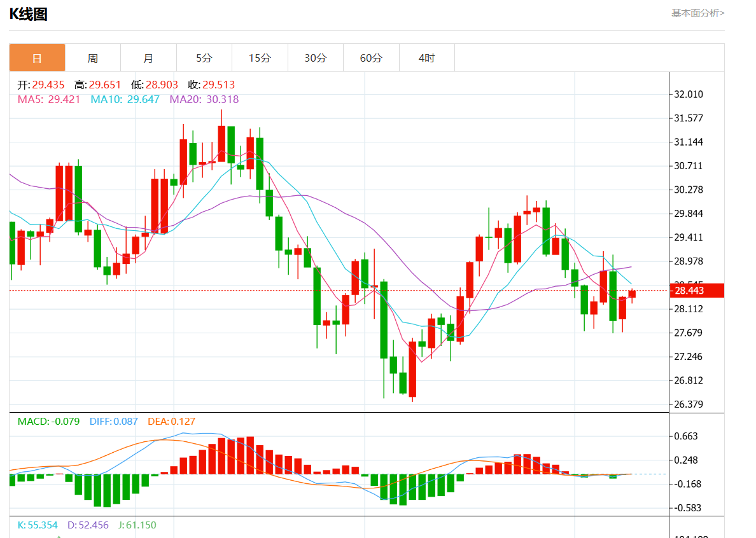Click the 29.844 price axis label
The height and width of the screenshot is (538, 756).
pos(689,214)
